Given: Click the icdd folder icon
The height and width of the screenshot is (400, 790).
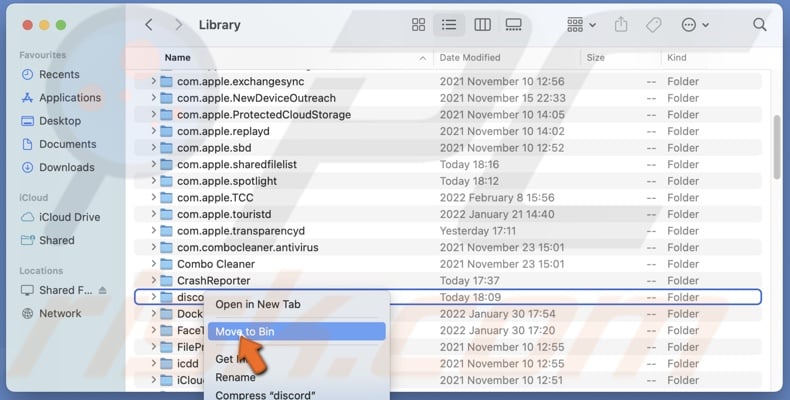Looking at the screenshot, I should [x=166, y=363].
